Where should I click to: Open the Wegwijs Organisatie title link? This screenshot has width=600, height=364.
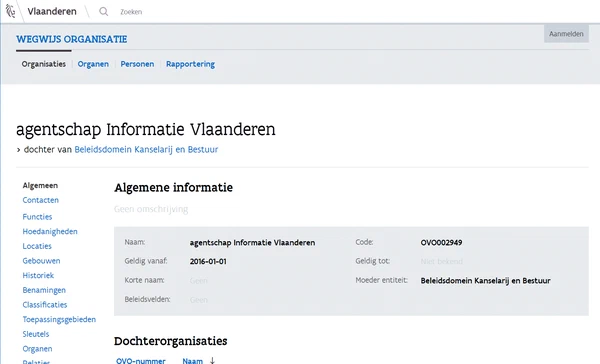point(72,39)
